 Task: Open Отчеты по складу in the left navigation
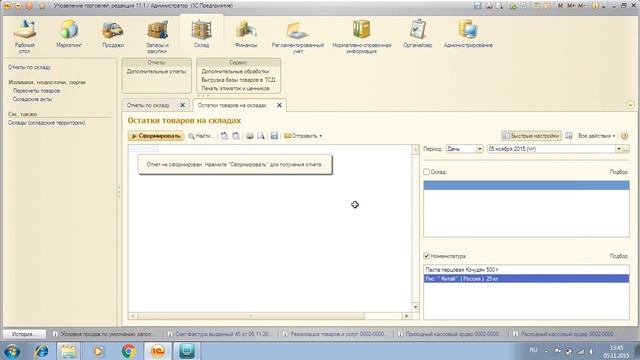pos(29,67)
